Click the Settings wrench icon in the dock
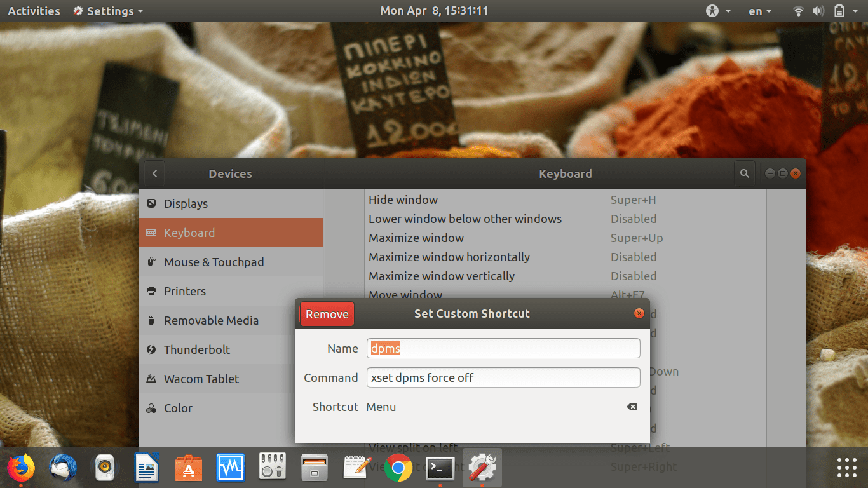Viewport: 868px width, 488px height. click(x=482, y=468)
